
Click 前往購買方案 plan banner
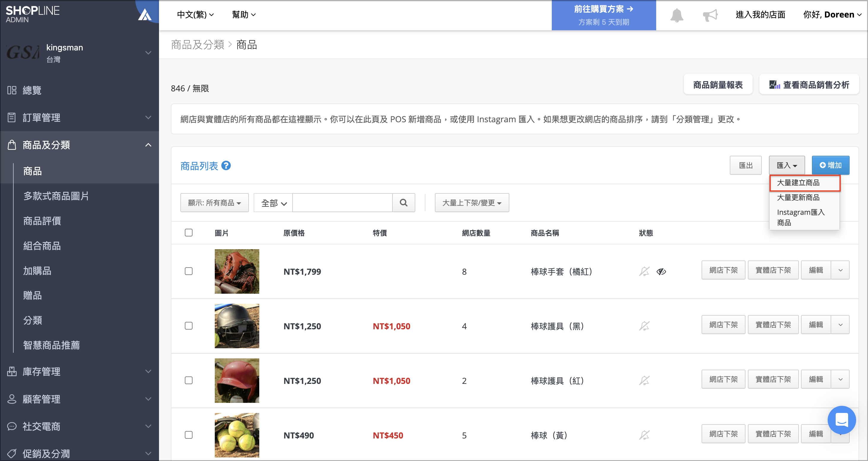pyautogui.click(x=603, y=15)
